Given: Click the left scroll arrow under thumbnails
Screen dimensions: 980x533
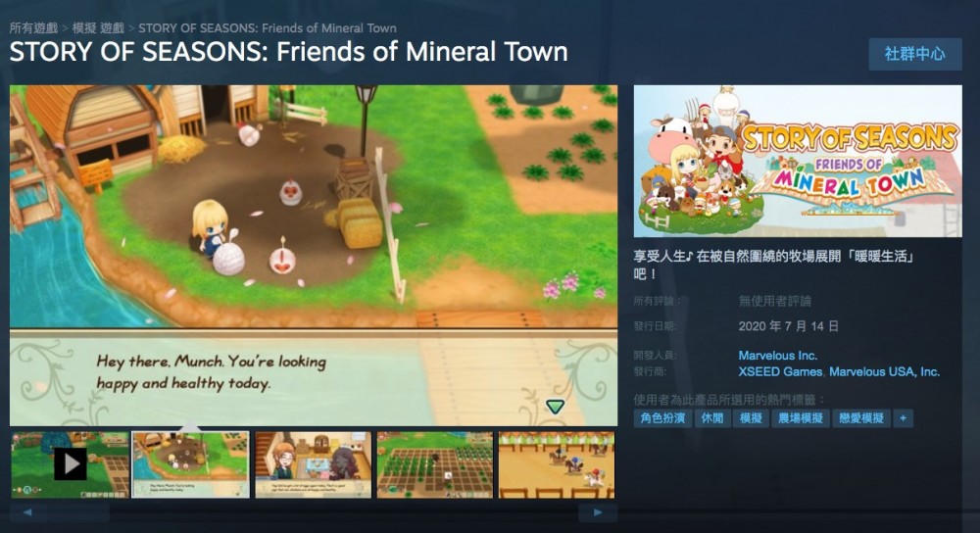Looking at the screenshot, I should 27,512.
